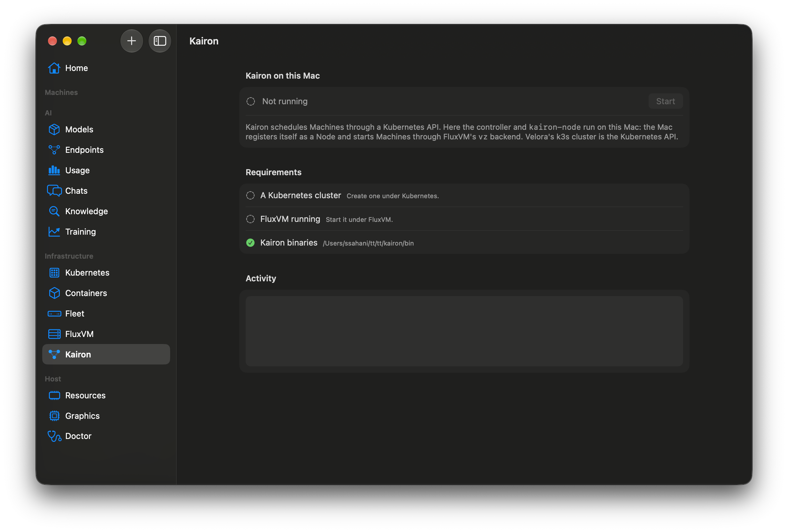Click the Create one under Kubernetes hint
Screen dimensions: 788x532
click(x=393, y=196)
